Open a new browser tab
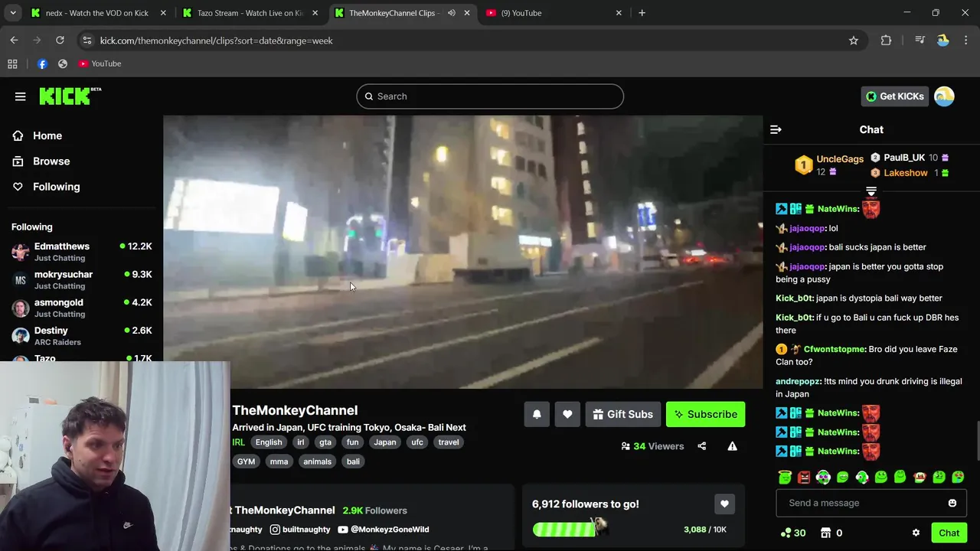 (642, 13)
